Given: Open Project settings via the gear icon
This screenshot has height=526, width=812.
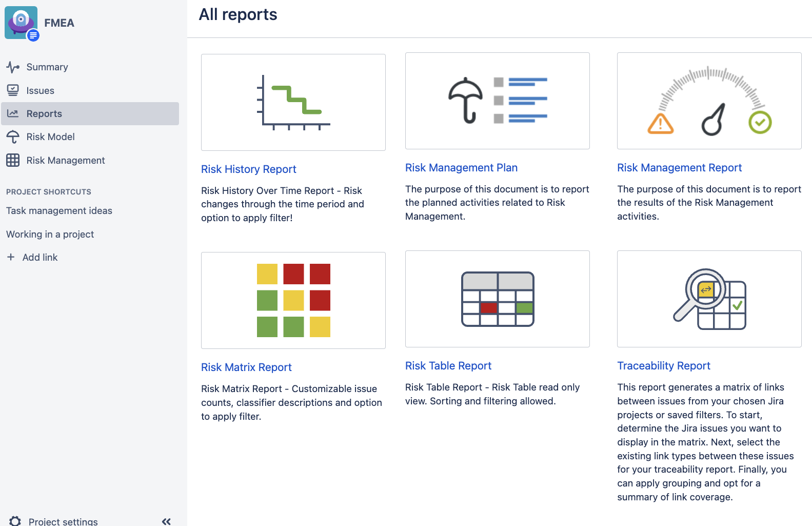Looking at the screenshot, I should tap(14, 520).
